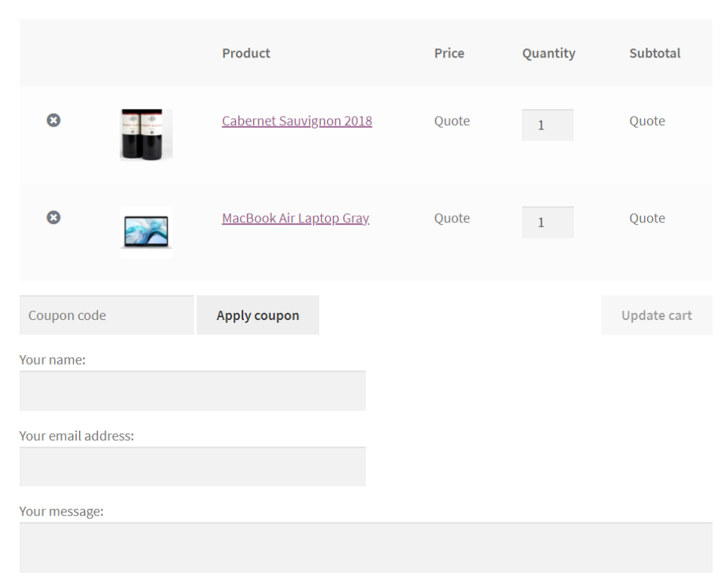Click the Quote price for Cabernet Sauvignon
This screenshot has height=573, width=728.
(x=451, y=121)
